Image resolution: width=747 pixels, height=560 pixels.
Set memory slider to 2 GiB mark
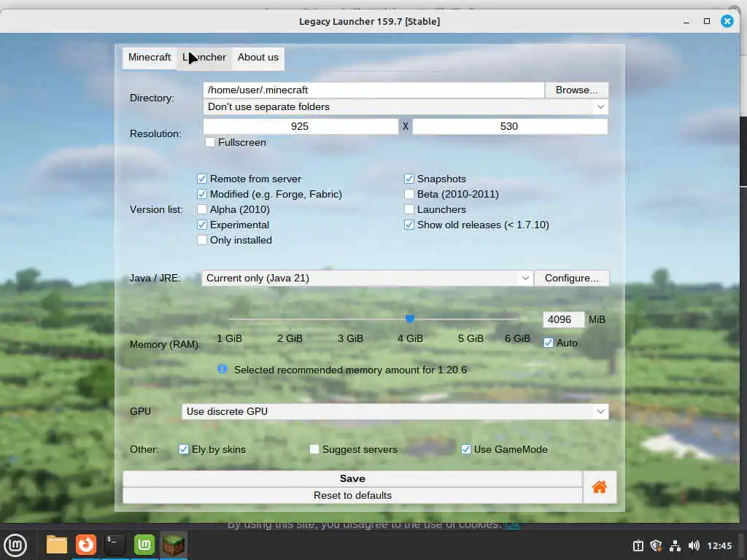click(290, 319)
